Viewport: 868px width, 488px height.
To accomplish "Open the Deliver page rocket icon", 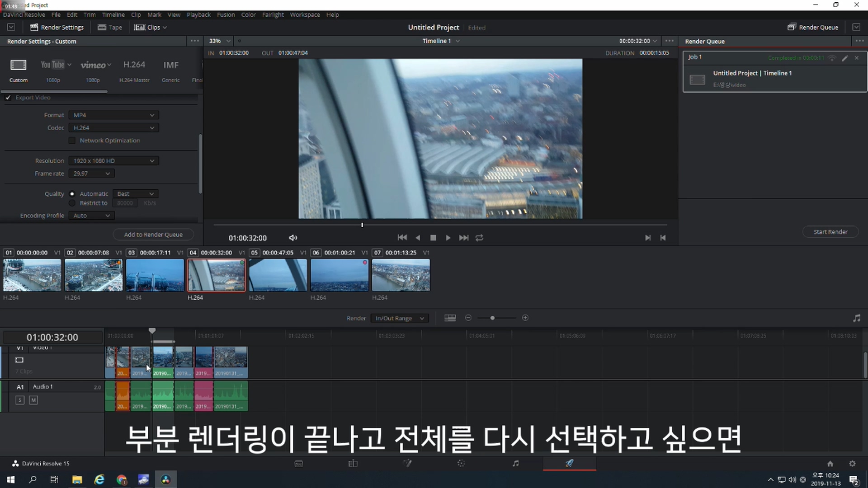I will point(569,463).
